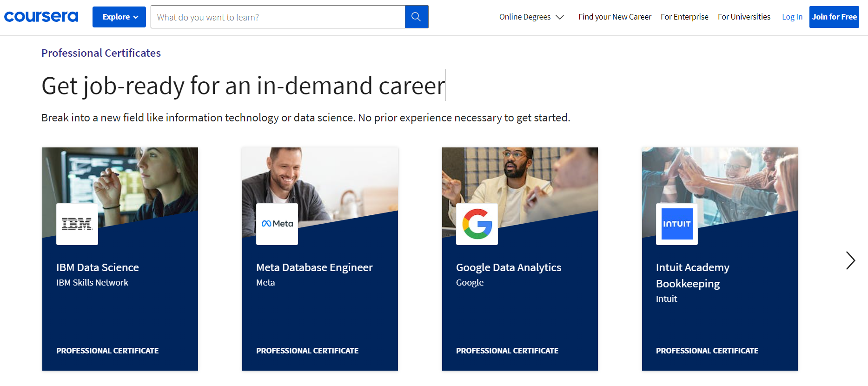Screen dimensions: 868x386
Task: Open the Meta Database Engineer title
Action: (x=314, y=267)
